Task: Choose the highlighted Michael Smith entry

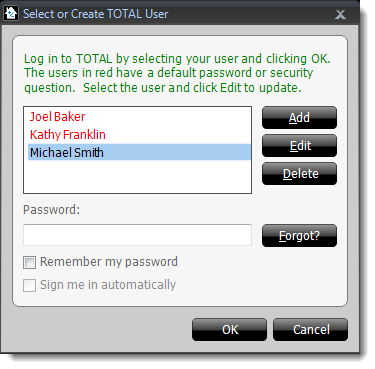Action: tap(139, 152)
